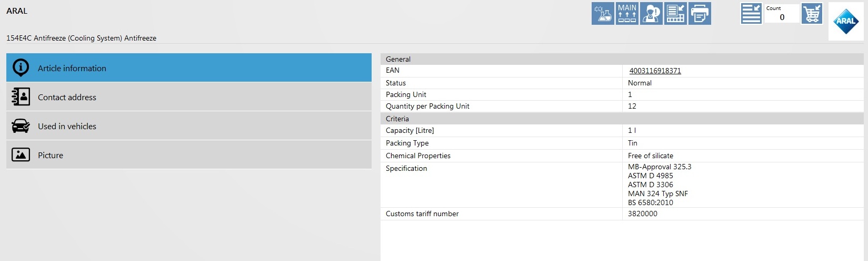Screen dimensions: 868x261
Task: Click the ARAL brand logo
Action: 846,21
